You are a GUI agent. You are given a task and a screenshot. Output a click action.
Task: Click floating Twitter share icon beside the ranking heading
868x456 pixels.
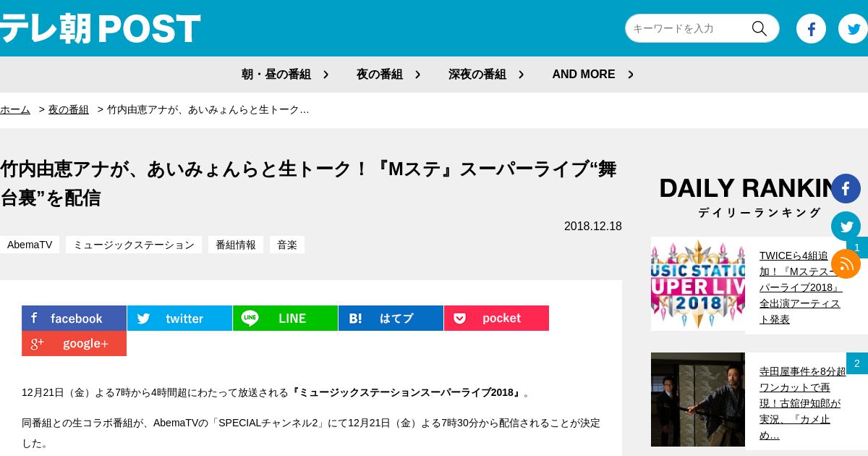846,227
